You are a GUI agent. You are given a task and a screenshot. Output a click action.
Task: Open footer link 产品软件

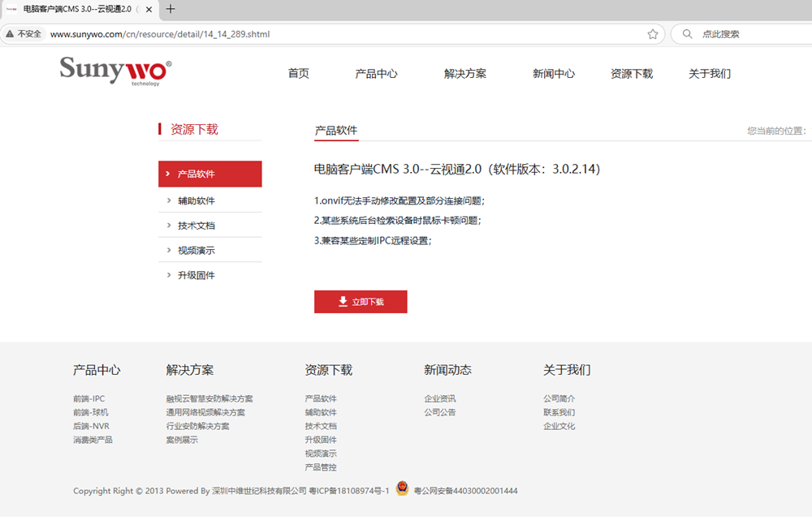tap(321, 398)
